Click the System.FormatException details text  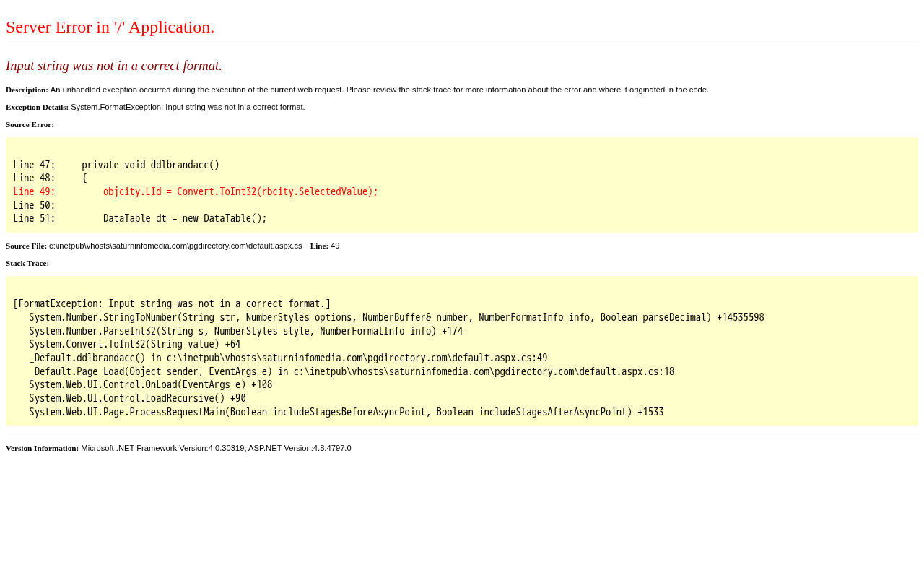click(x=188, y=107)
